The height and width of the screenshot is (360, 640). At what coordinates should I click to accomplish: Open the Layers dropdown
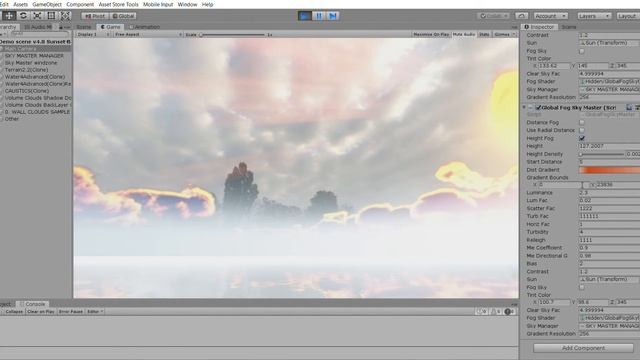[x=594, y=16]
